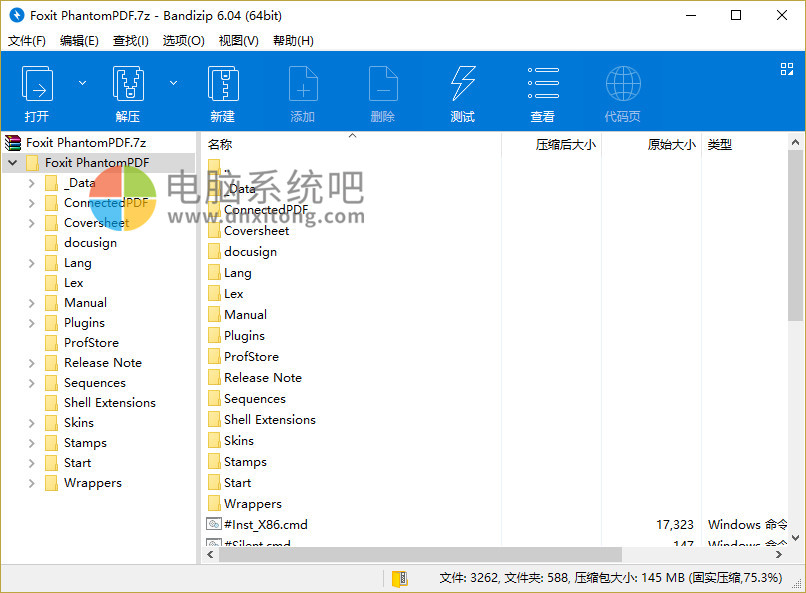Open the 编辑(E) menu

click(x=79, y=41)
